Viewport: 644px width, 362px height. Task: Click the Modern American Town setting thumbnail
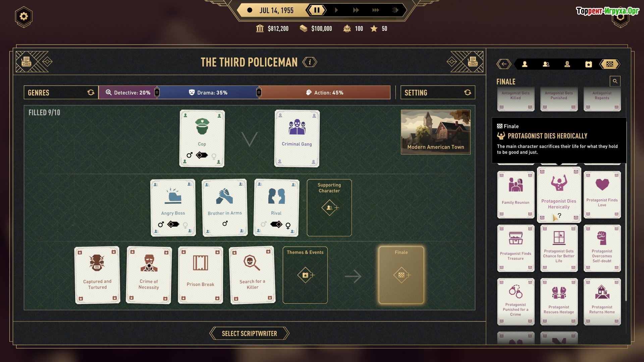click(x=436, y=132)
